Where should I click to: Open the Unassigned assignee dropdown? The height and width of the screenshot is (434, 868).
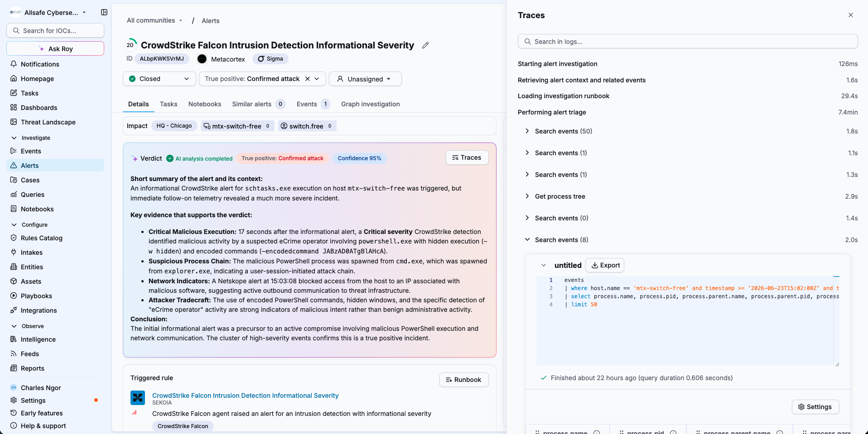pyautogui.click(x=365, y=79)
